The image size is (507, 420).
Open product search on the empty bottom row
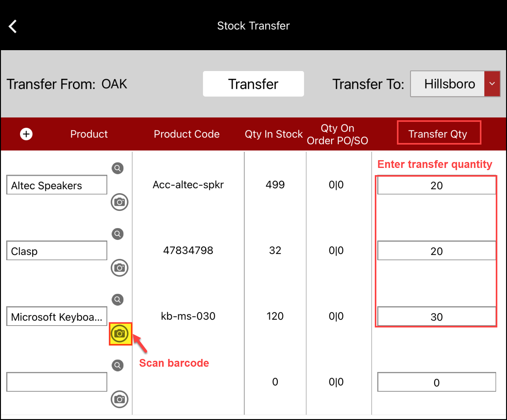pos(118,365)
